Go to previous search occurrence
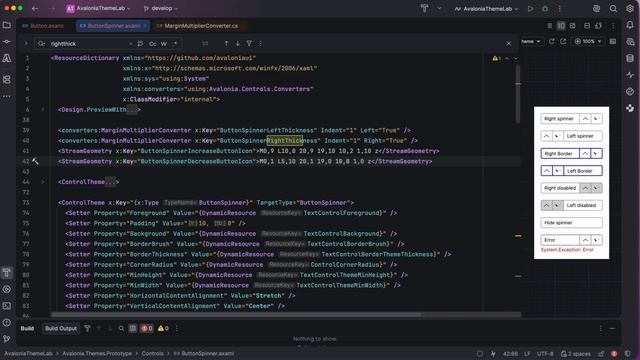This screenshot has height=360, width=640. pos(226,43)
